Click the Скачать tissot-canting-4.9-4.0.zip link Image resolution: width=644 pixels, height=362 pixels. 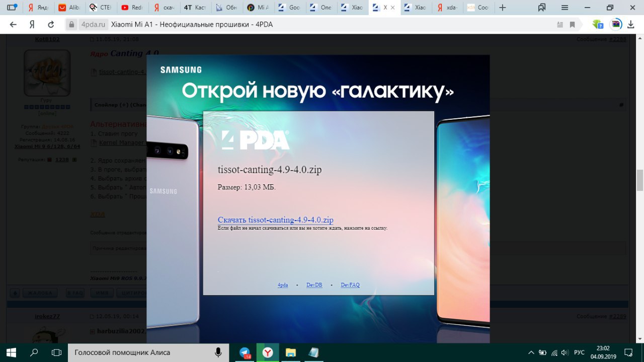tap(275, 220)
